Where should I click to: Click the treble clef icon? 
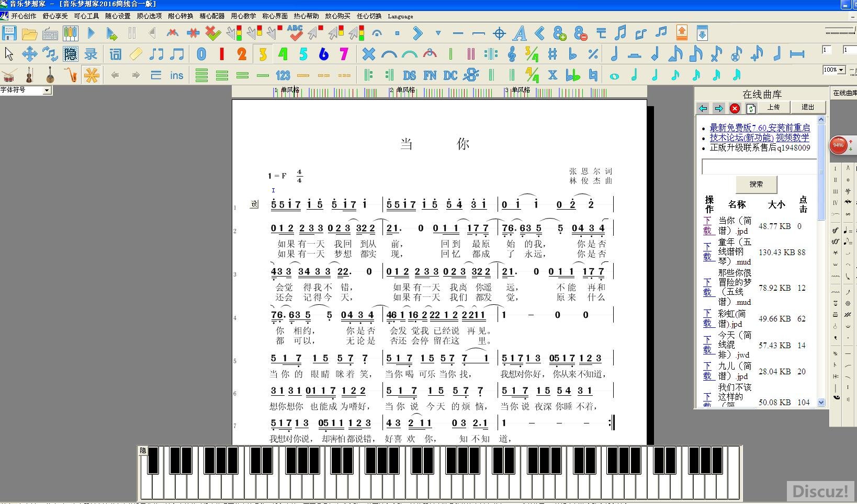point(512,54)
